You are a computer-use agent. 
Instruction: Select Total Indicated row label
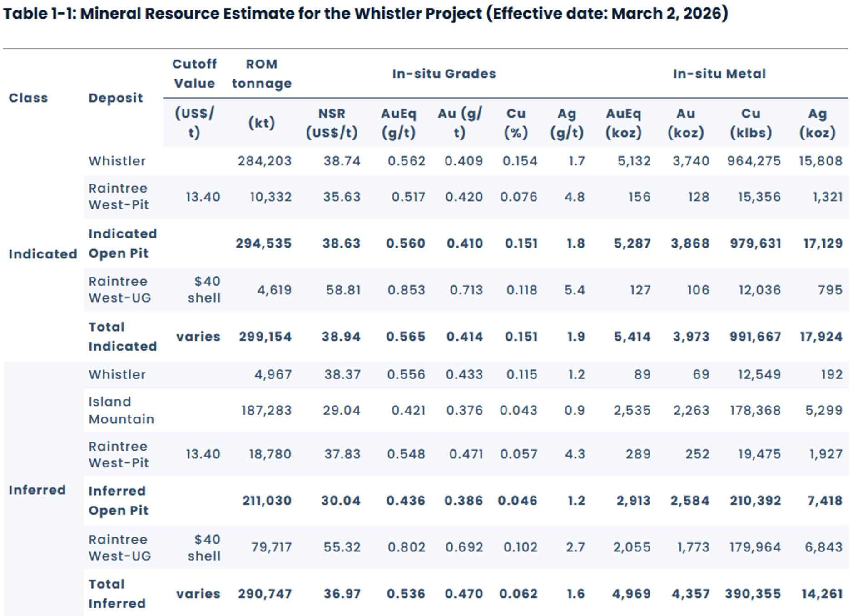pos(123,337)
